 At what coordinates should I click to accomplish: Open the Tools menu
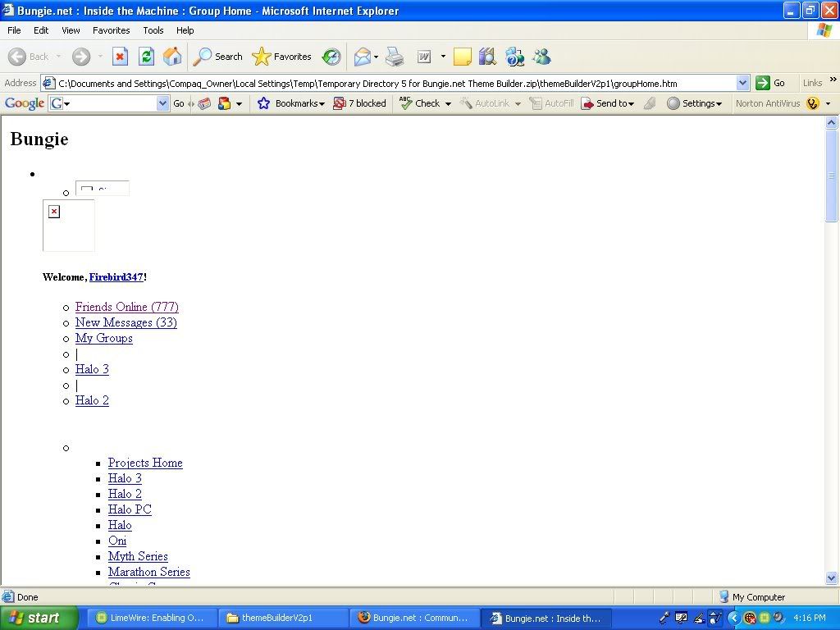[x=153, y=30]
